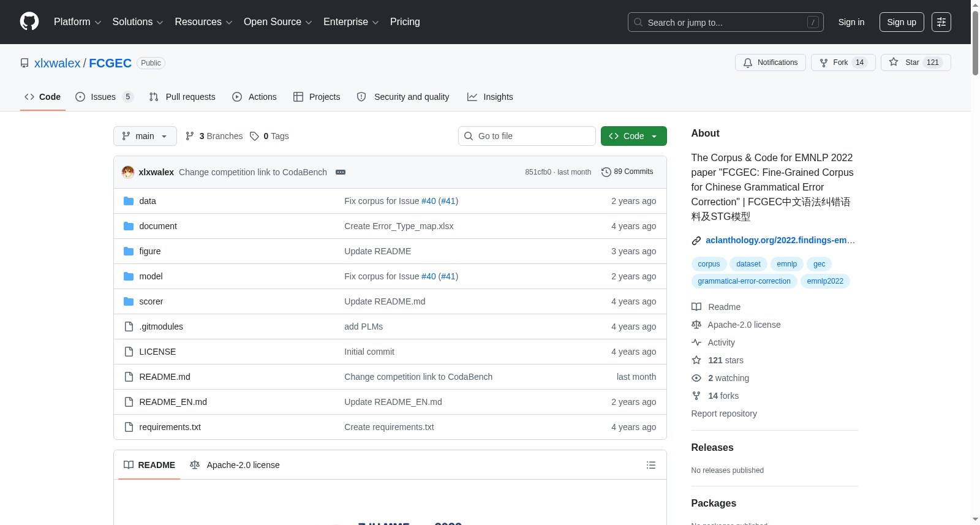
Task: Click the eye icon next to watching
Action: click(x=696, y=378)
